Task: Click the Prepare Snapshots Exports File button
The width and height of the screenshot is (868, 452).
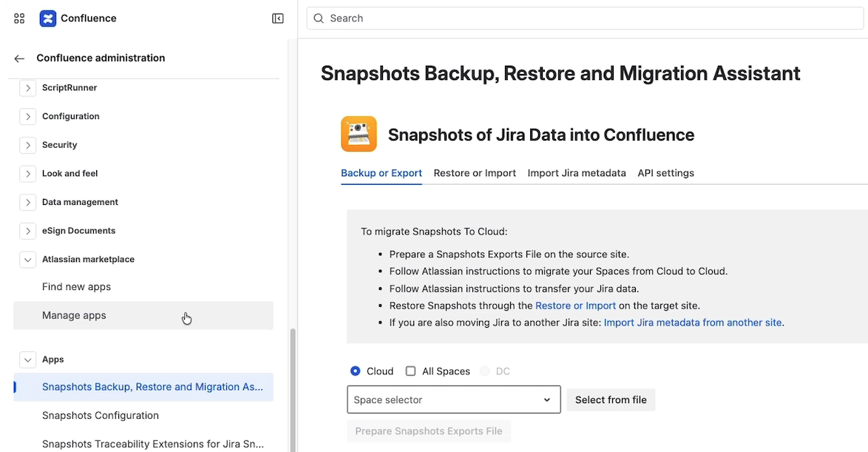Action: point(429,431)
